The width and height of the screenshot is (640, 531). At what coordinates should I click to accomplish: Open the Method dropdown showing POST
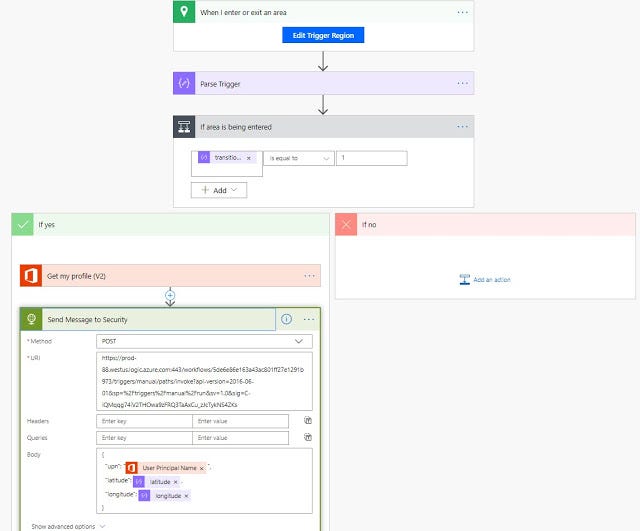tap(204, 341)
